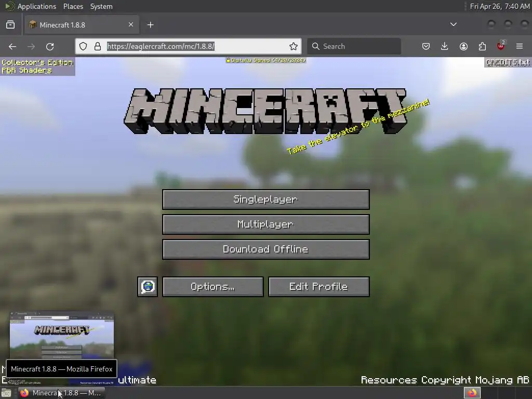Click the date and time clock
Screen dimensions: 532x399
click(x=499, y=6)
